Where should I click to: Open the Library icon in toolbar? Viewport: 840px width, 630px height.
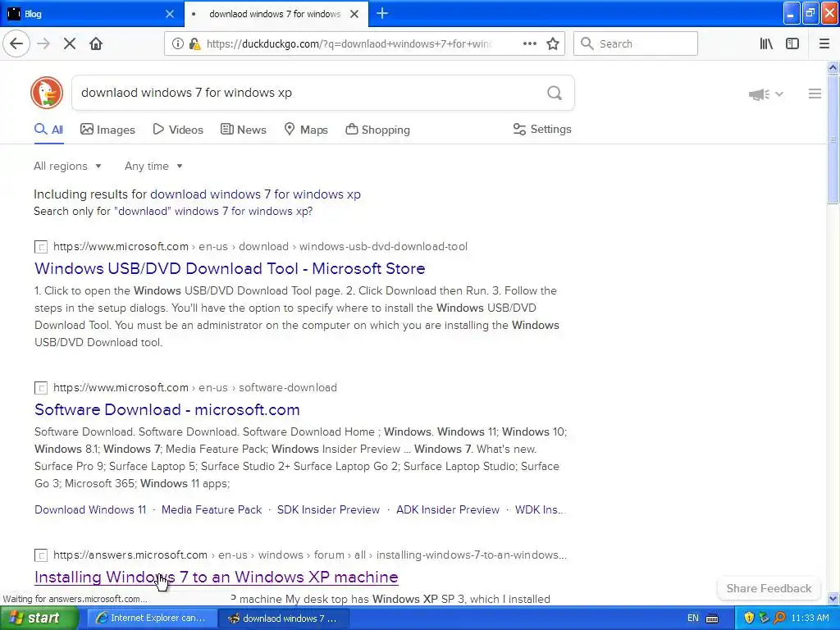(766, 44)
